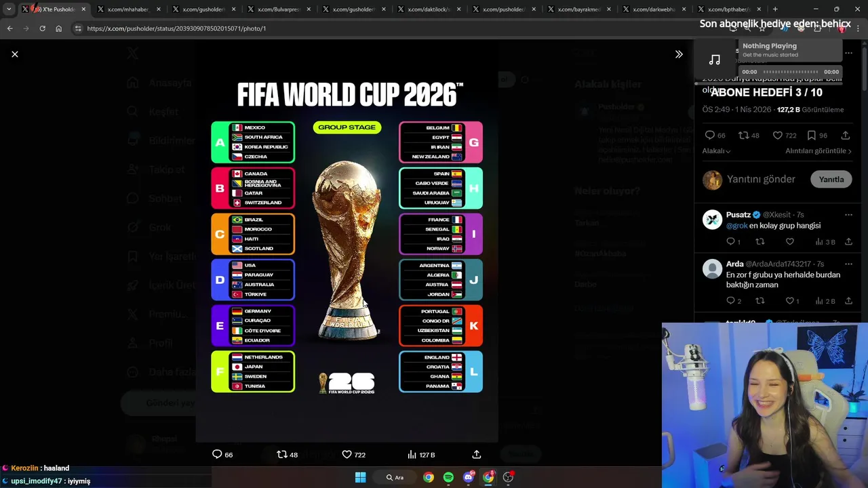This screenshot has height=488, width=868.
Task: Click the music widget progress bar
Action: point(791,72)
